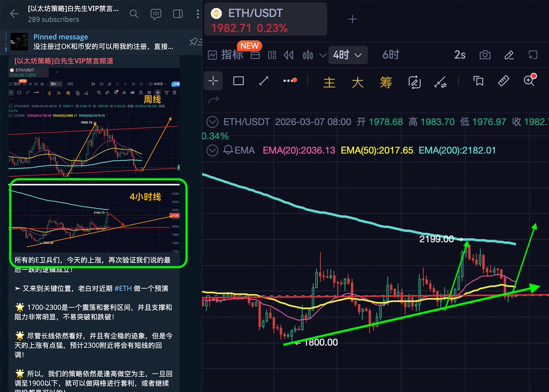Viewport: 549px width, 392px height.
Task: Open the channel live stream chat icon
Action: pos(156,14)
